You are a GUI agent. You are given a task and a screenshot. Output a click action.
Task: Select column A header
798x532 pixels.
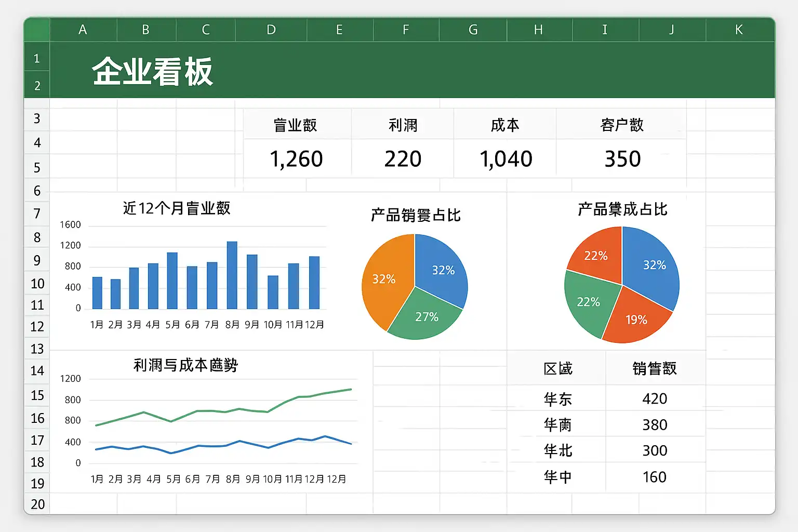pyautogui.click(x=83, y=30)
